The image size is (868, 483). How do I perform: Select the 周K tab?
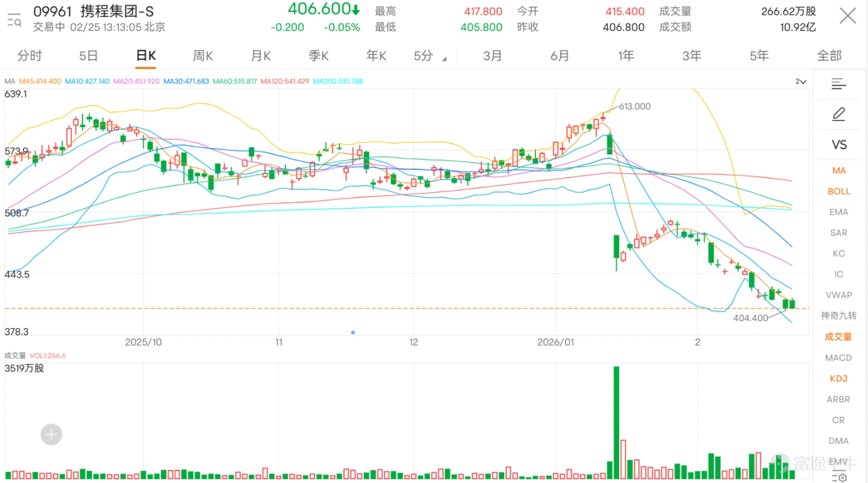tap(203, 55)
